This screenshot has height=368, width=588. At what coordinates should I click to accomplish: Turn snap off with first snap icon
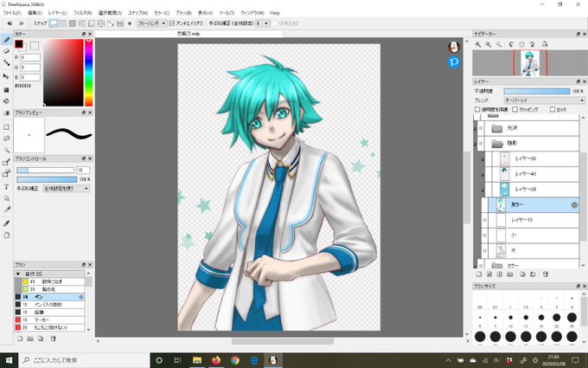pyautogui.click(x=54, y=23)
